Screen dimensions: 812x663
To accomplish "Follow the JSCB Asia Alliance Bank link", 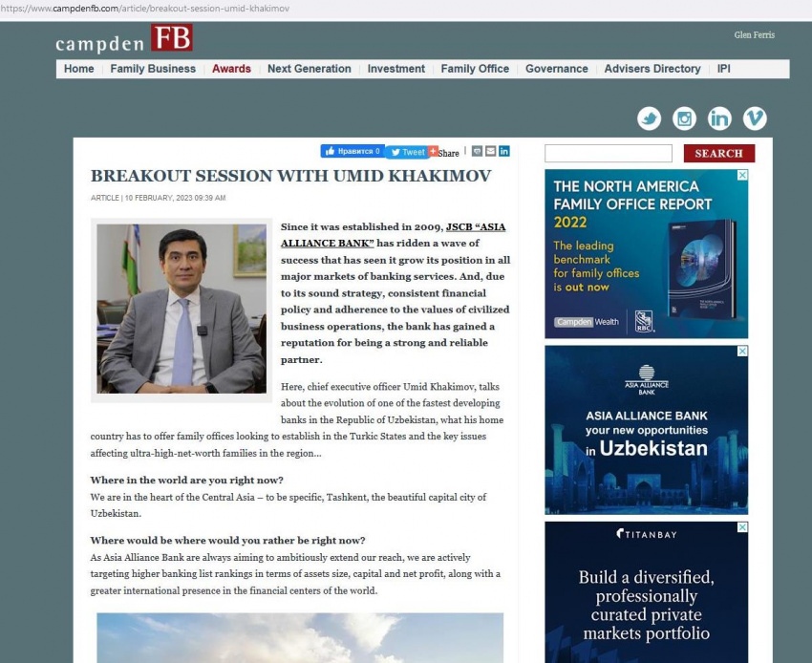I will pyautogui.click(x=394, y=234).
